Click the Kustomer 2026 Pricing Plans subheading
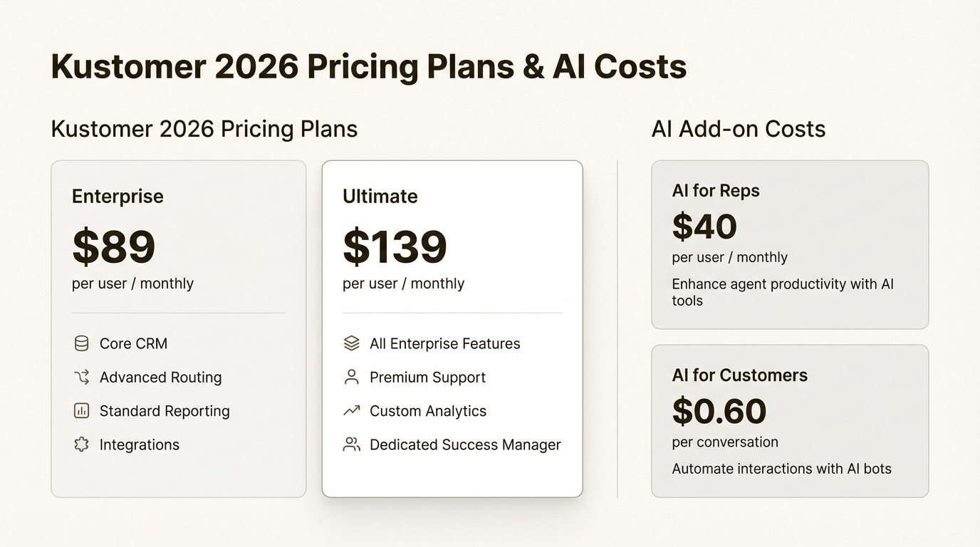 (204, 129)
